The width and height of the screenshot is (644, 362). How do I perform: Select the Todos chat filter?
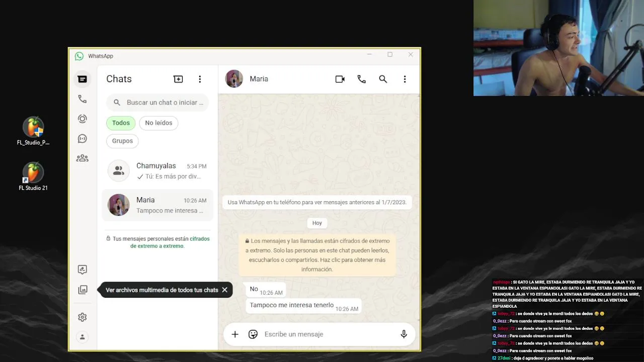tap(121, 123)
